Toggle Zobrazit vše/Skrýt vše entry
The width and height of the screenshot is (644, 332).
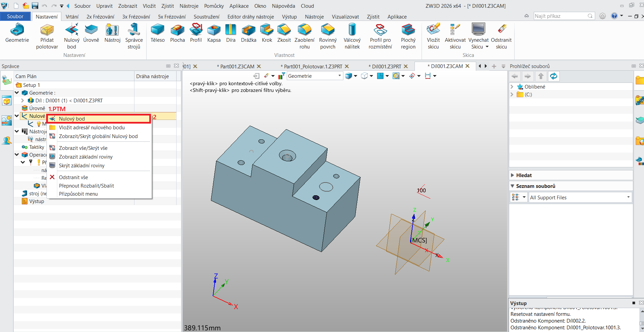tap(83, 148)
